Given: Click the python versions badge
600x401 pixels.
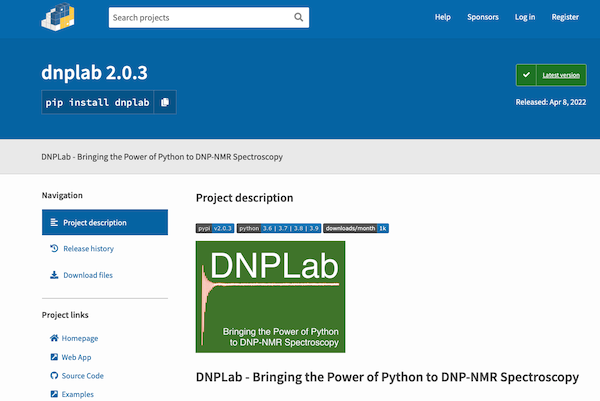Looking at the screenshot, I should (x=279, y=228).
